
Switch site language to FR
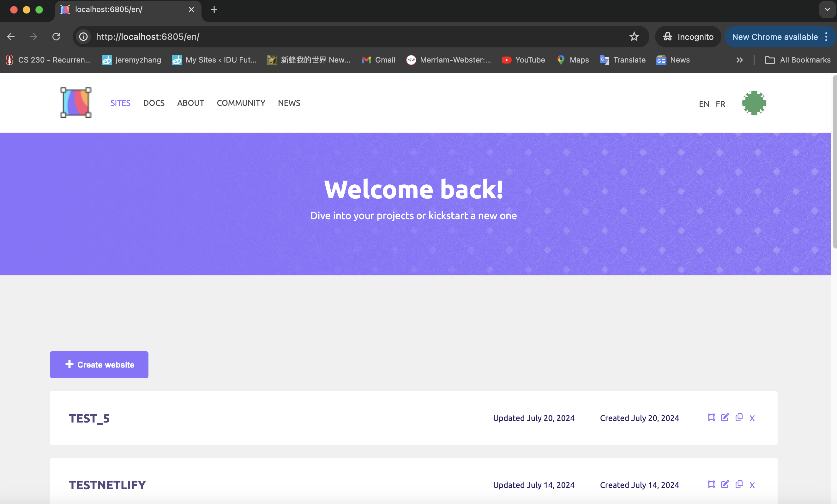click(x=720, y=104)
